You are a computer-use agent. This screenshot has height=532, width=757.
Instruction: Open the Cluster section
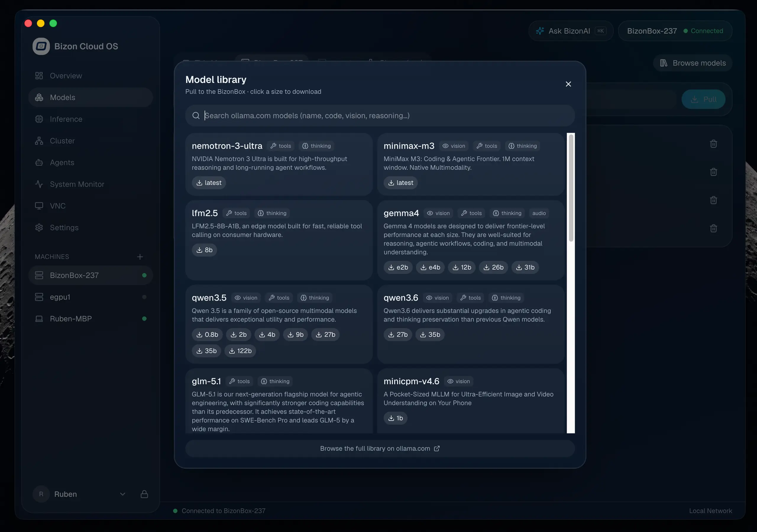90,141
